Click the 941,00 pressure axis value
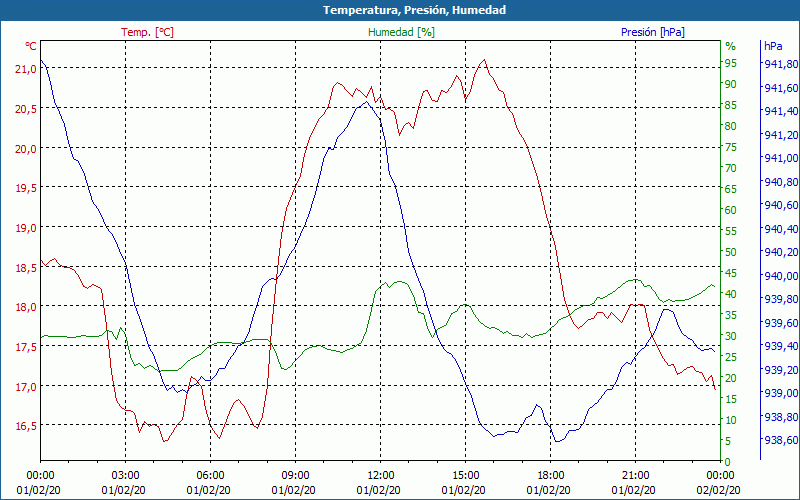Image resolution: width=800 pixels, height=500 pixels. click(781, 158)
